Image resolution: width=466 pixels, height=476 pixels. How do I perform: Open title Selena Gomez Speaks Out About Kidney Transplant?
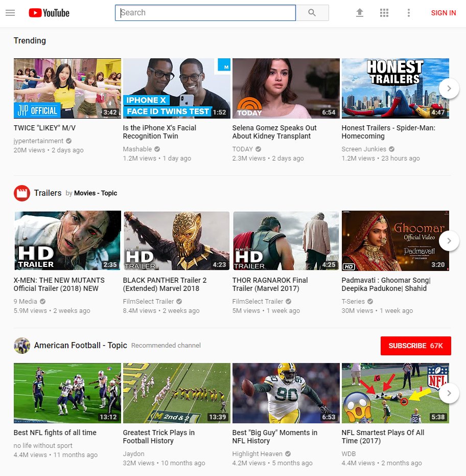[274, 132]
